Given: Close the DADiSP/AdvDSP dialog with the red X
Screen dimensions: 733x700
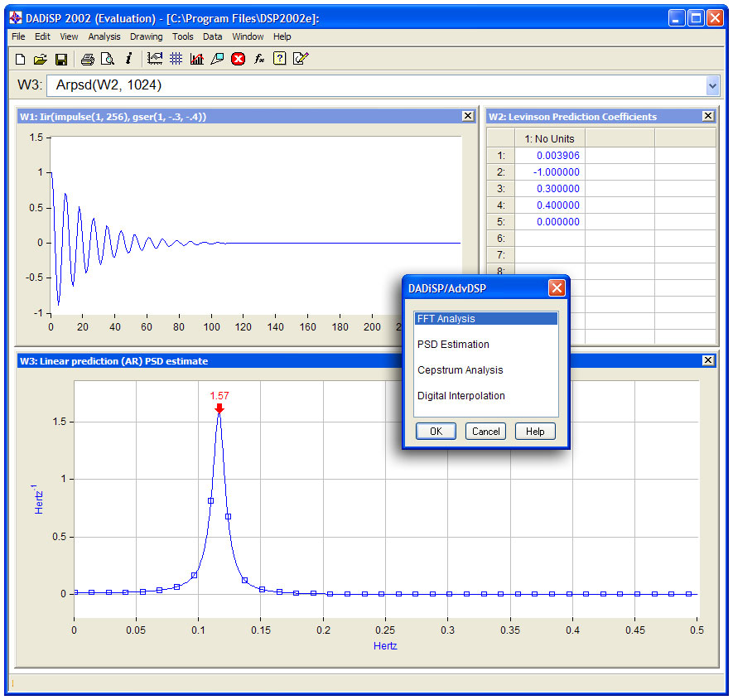Looking at the screenshot, I should 557,288.
